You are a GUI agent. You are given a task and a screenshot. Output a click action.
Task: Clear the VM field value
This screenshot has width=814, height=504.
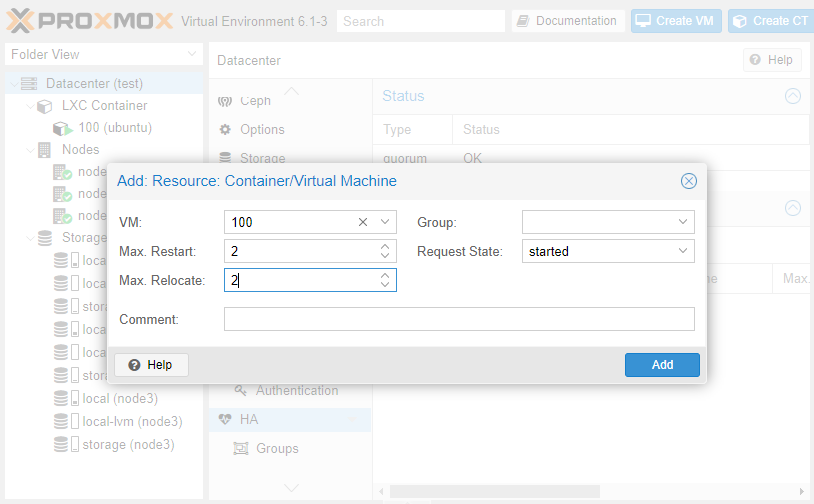pyautogui.click(x=363, y=222)
